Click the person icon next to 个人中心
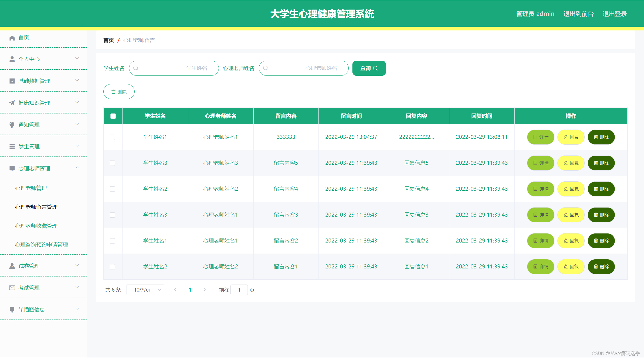The image size is (644, 358). tap(12, 59)
